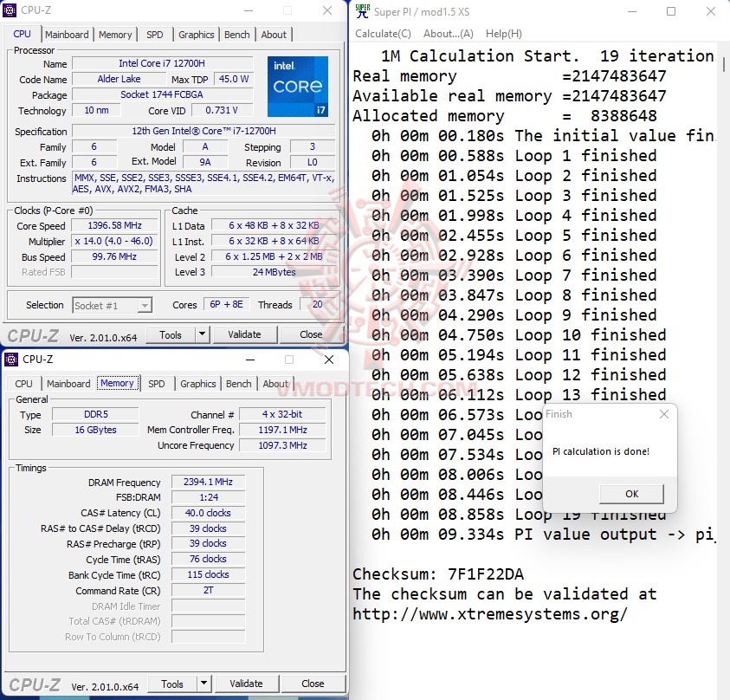Click Command Rate value 2T
730x700 pixels.
coord(208,590)
